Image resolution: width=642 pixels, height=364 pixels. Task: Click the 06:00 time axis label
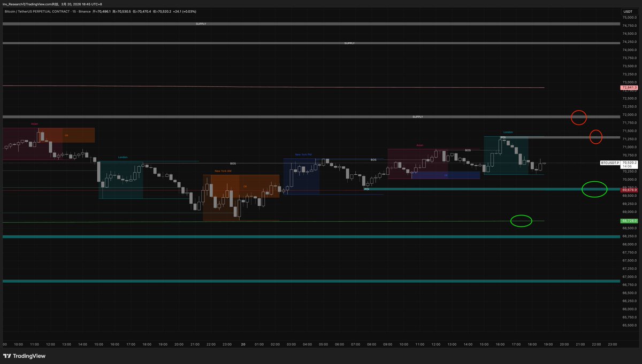point(340,345)
